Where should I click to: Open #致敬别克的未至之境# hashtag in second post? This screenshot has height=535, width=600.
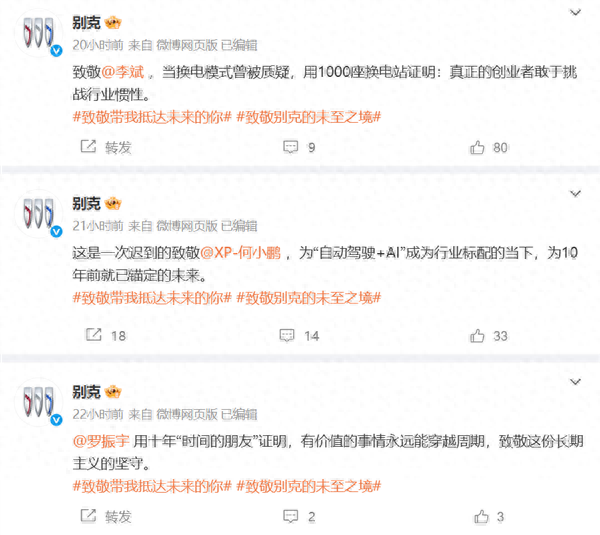pos(309,298)
